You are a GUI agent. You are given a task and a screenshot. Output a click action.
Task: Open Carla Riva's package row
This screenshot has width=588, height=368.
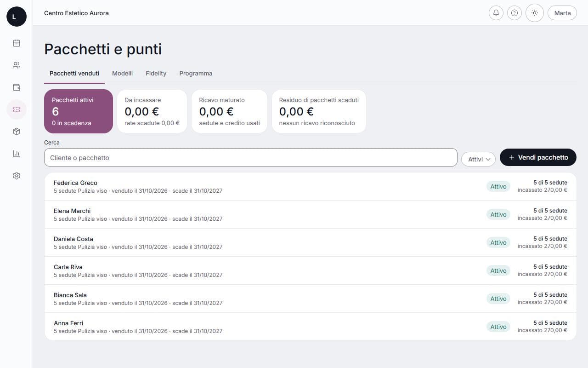coord(311,270)
